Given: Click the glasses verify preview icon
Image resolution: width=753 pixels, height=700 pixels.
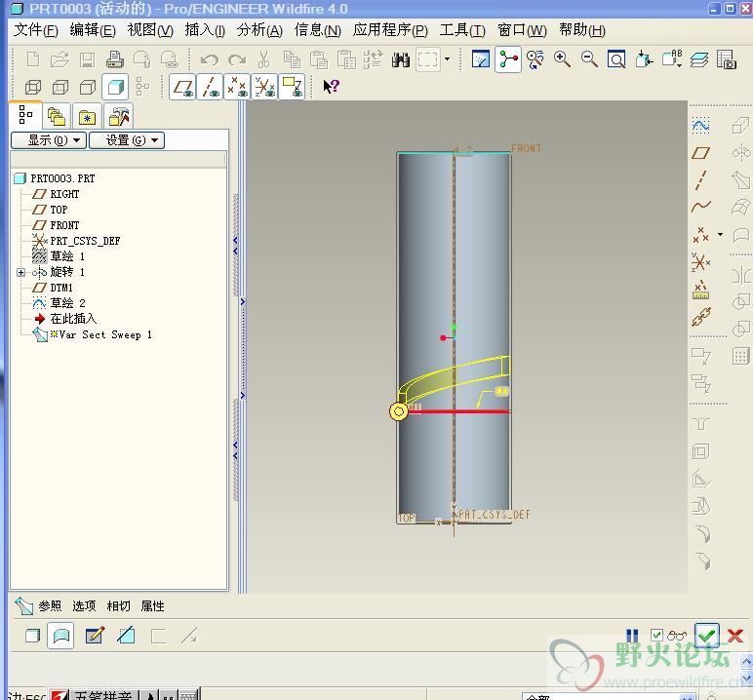Looking at the screenshot, I should 677,636.
